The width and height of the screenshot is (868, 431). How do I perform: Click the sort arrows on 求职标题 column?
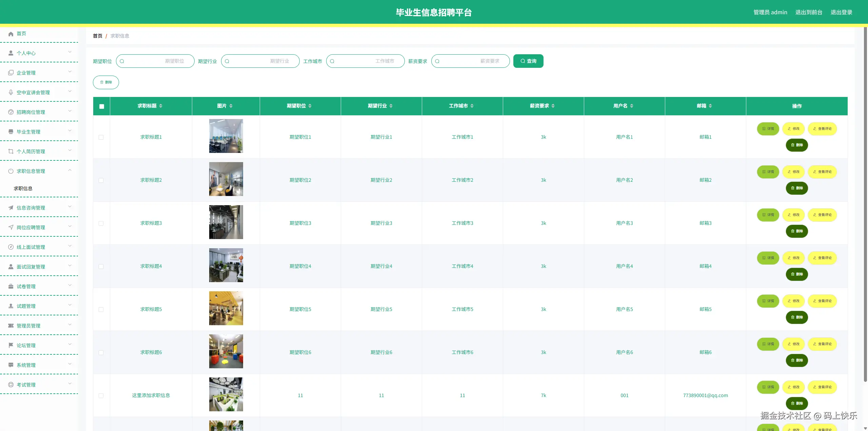tap(161, 106)
